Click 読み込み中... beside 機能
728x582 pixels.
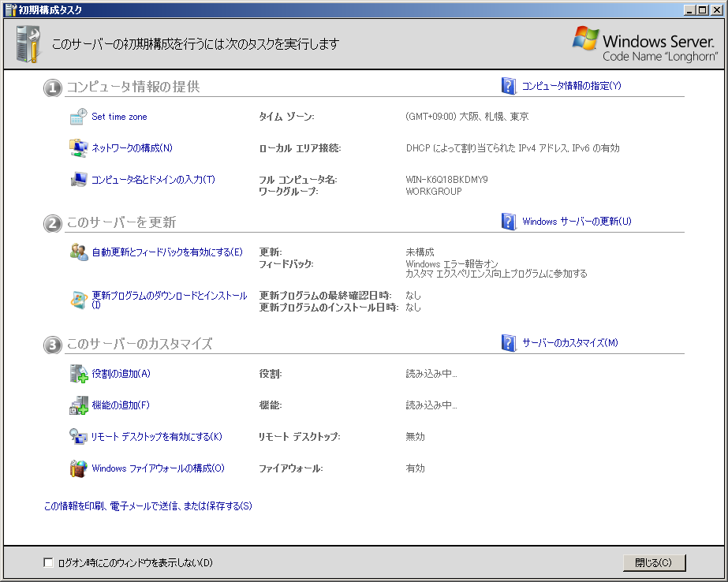tap(431, 405)
